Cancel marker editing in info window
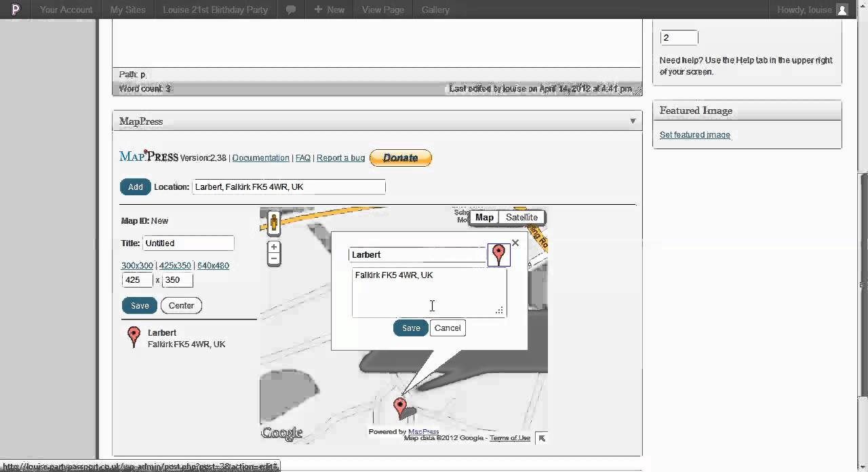 point(448,328)
